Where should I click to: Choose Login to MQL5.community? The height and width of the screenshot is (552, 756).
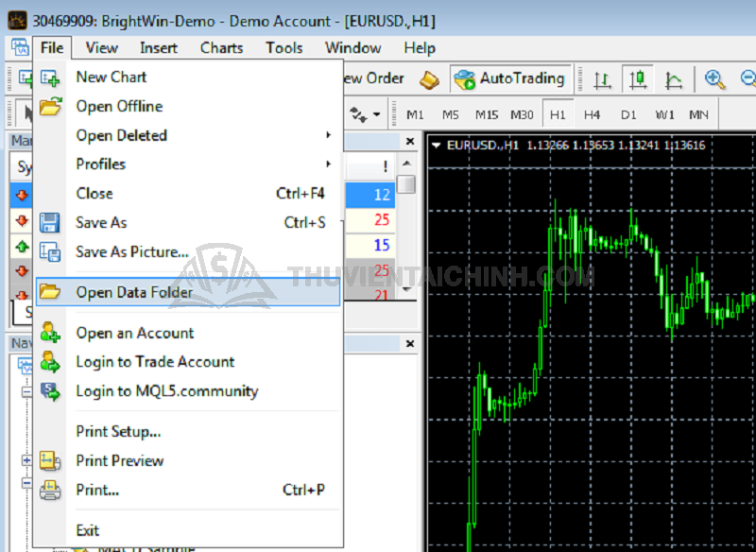pos(188,391)
